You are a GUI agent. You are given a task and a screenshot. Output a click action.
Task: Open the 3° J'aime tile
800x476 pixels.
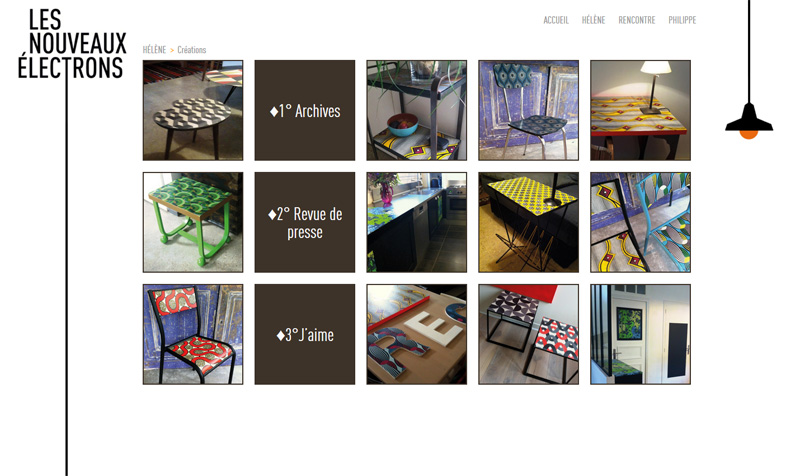tap(305, 334)
